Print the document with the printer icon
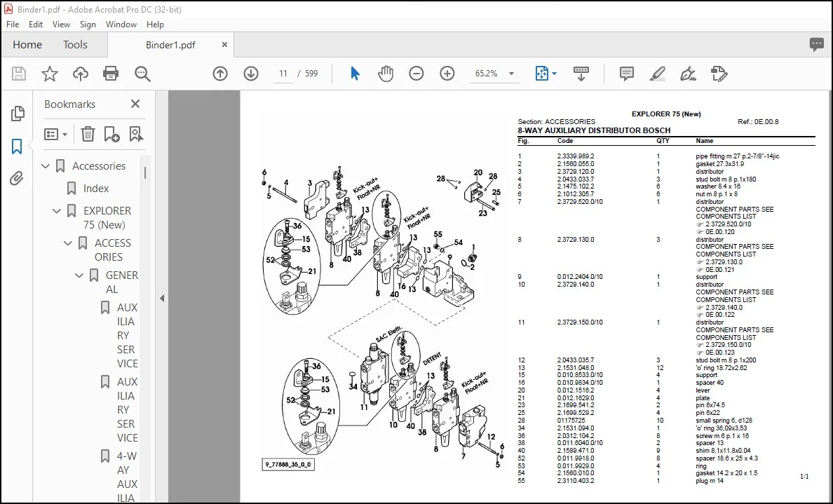833x504 pixels. (111, 74)
